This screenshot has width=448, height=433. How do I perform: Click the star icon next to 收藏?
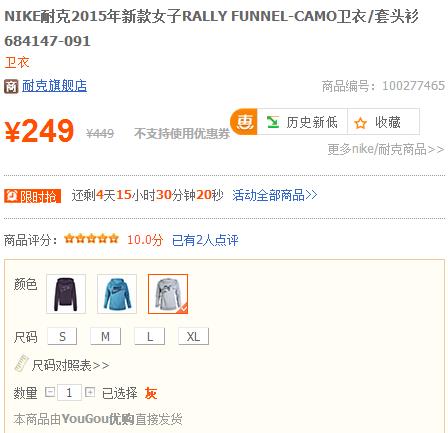coord(360,123)
